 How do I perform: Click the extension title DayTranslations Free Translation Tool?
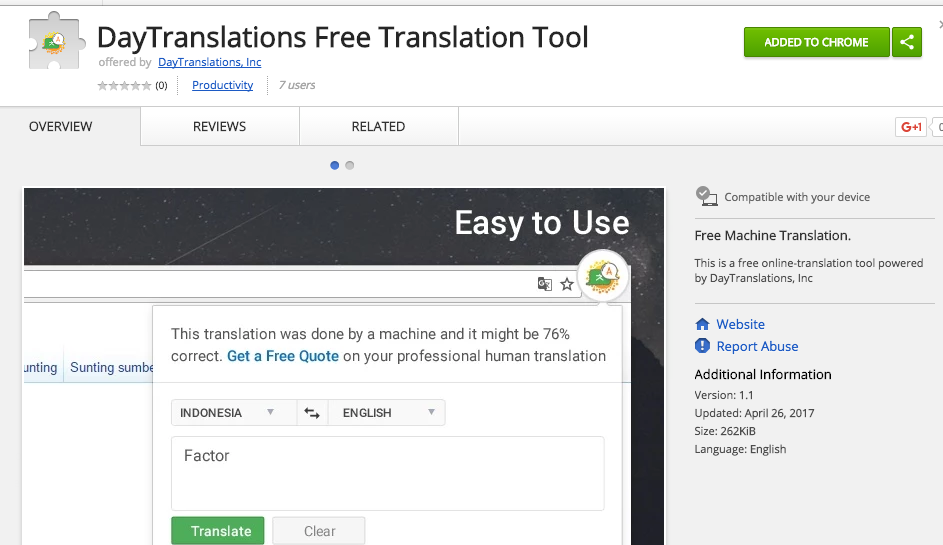click(342, 37)
